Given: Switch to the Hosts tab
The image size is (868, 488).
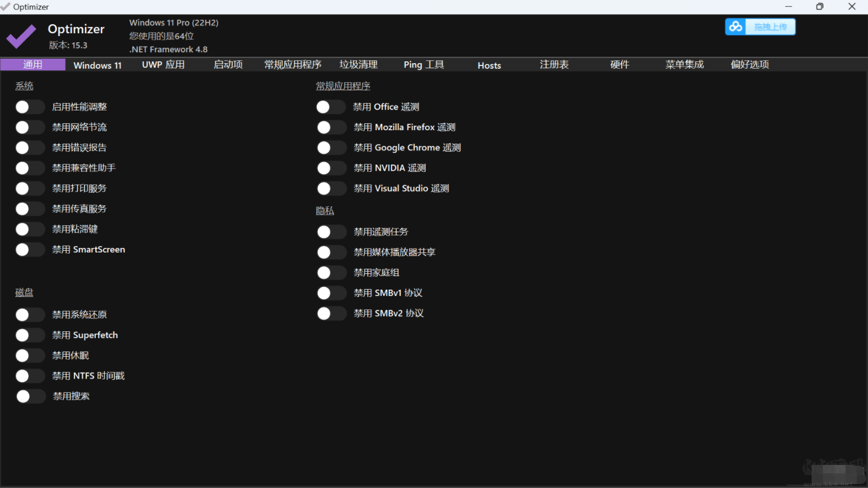Looking at the screenshot, I should pos(489,65).
